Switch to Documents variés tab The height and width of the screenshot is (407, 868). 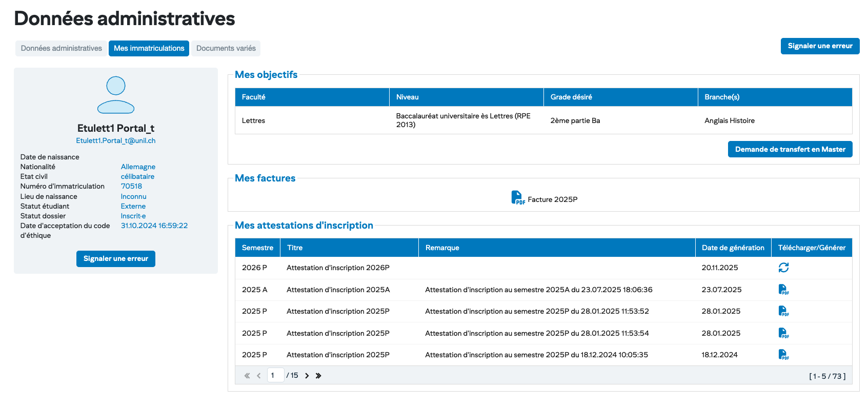tap(226, 48)
